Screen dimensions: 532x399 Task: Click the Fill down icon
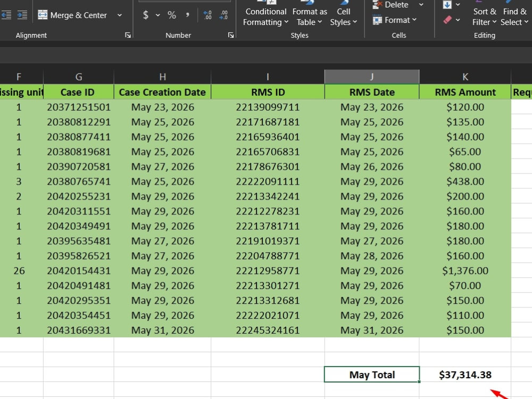(447, 4)
